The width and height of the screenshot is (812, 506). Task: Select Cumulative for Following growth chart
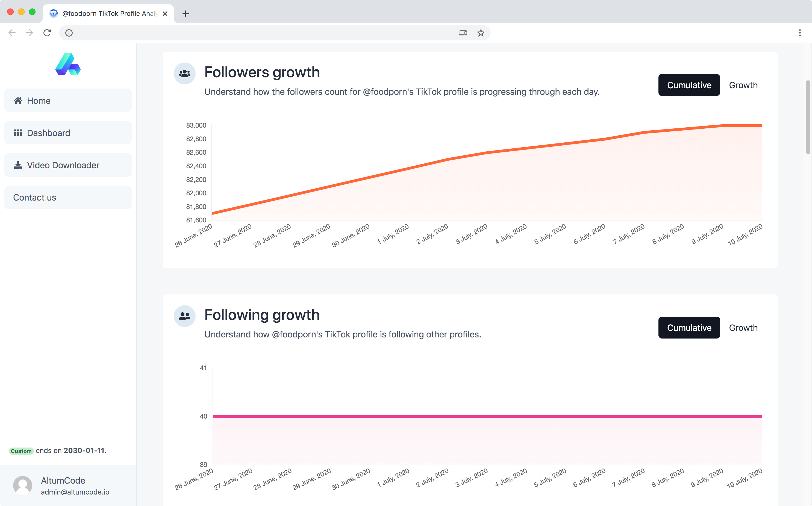[x=689, y=328]
